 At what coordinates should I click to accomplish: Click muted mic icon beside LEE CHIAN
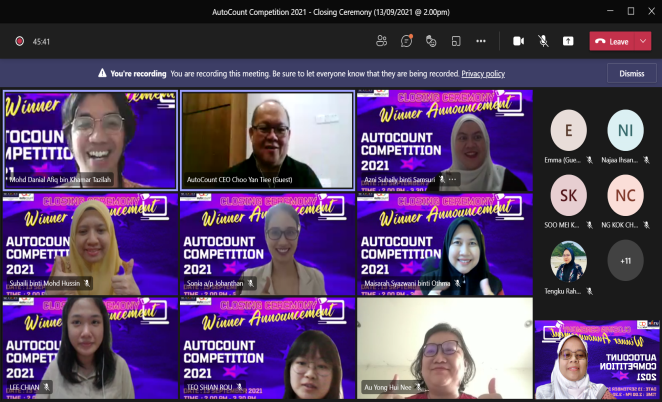pos(46,387)
